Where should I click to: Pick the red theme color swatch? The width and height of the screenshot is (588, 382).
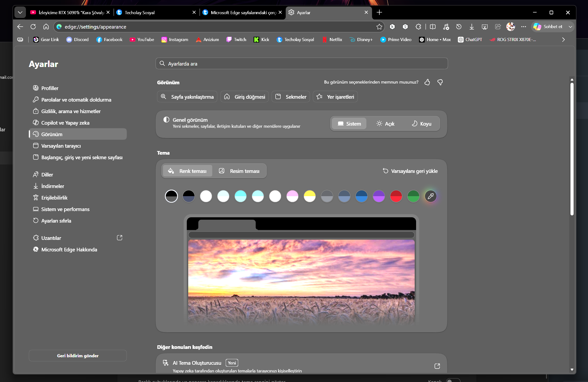pos(396,196)
